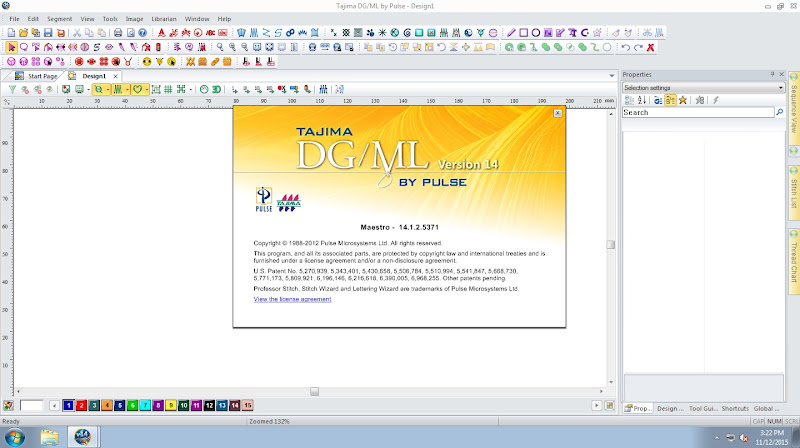800x448 pixels.
Task: Toggle alphabetical sort in Properties toolbar
Action: tap(642, 101)
